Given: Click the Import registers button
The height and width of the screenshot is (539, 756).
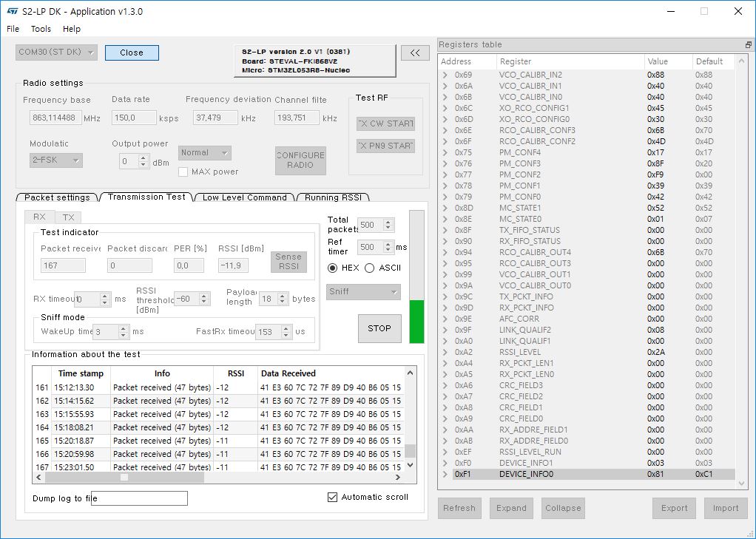Looking at the screenshot, I should coord(726,508).
